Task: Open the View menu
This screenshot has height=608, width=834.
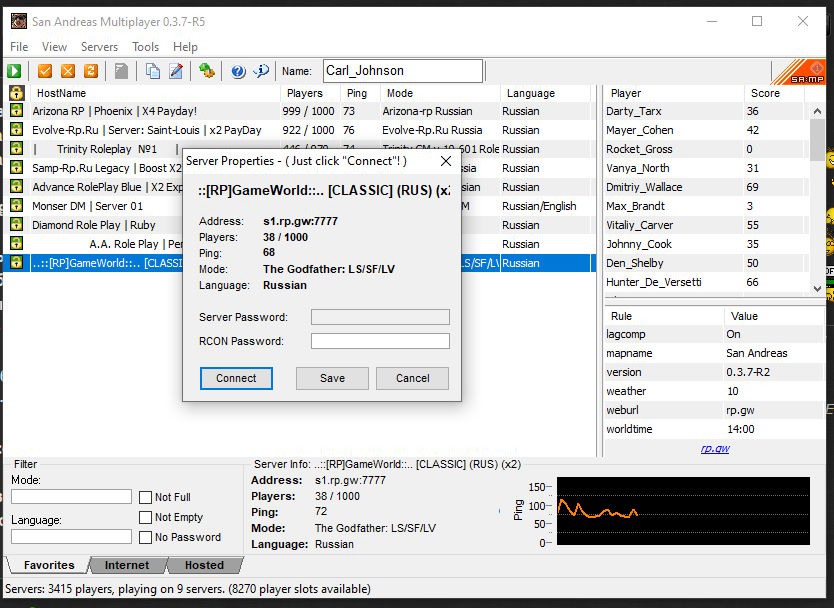Action: pos(54,47)
